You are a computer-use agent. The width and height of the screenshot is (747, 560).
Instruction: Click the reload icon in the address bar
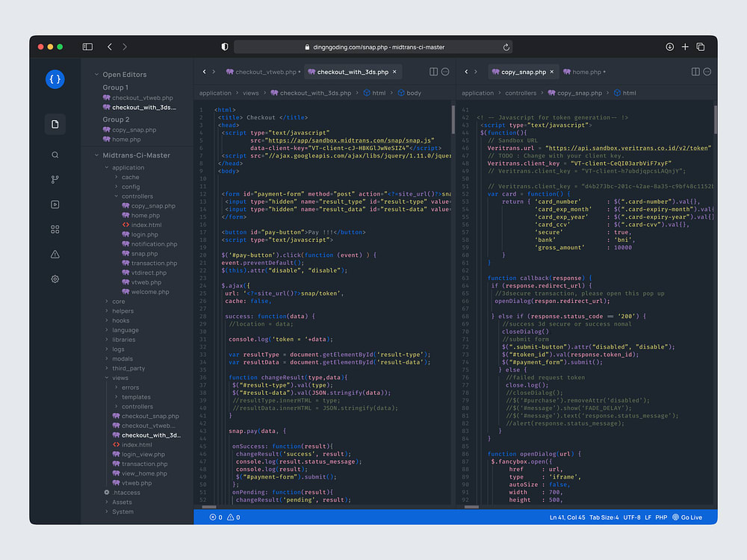507,46
